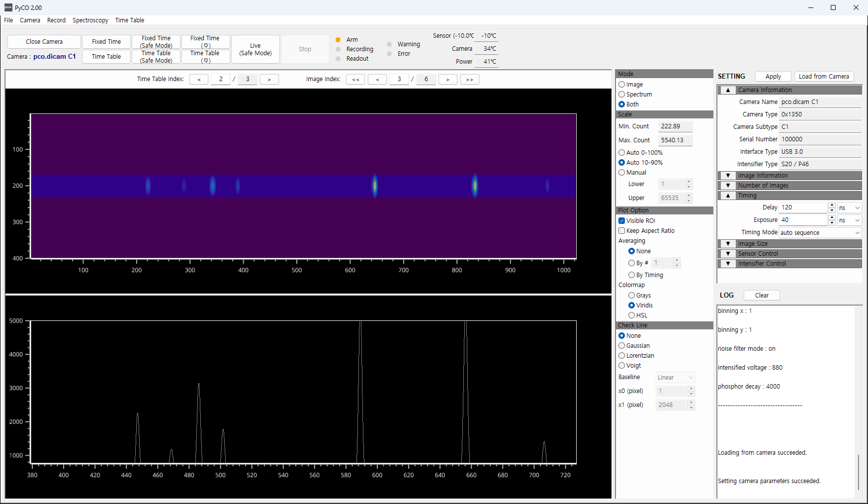Collapse the Timing section
The width and height of the screenshot is (868, 504).
tap(728, 196)
